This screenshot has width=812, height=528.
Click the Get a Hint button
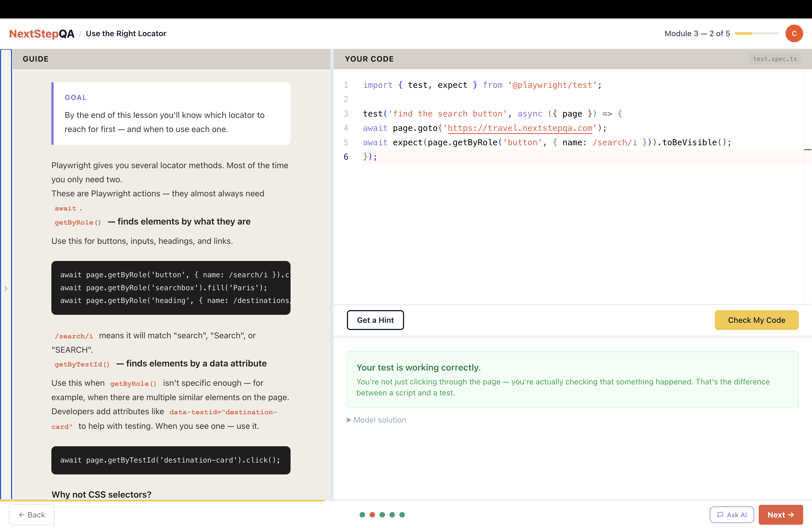point(375,320)
